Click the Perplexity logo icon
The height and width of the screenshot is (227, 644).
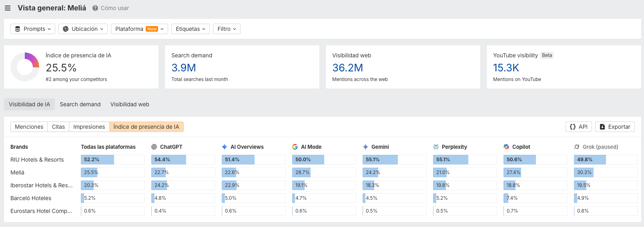[x=436, y=147]
